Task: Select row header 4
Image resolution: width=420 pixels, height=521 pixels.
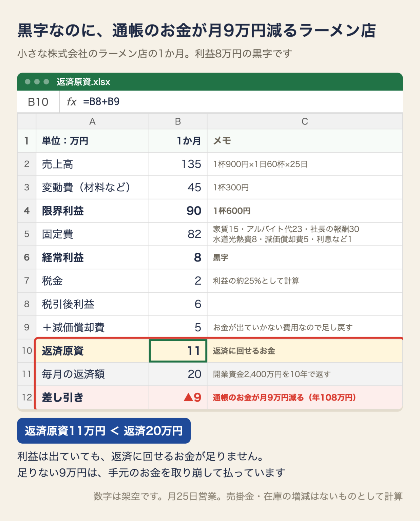Action: coord(27,211)
